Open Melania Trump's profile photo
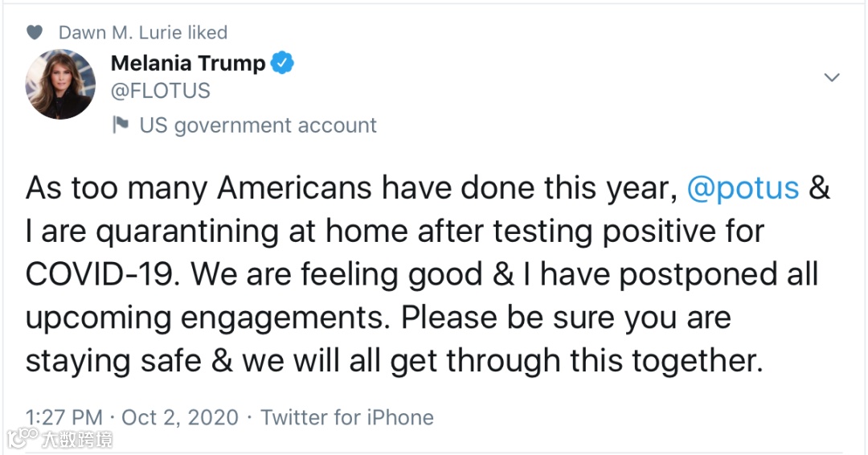 point(60,84)
